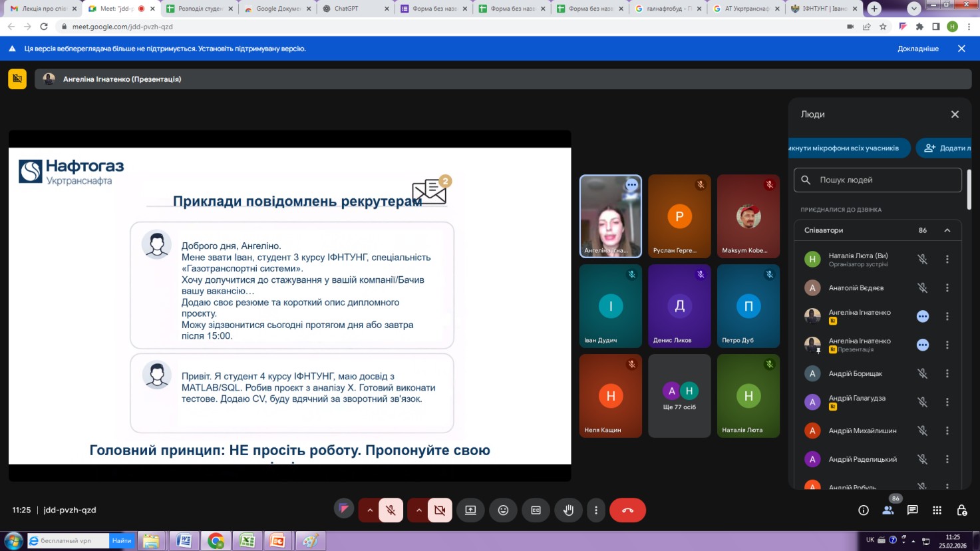Click the Add people button
Screen dimensions: 980x551
943,148
